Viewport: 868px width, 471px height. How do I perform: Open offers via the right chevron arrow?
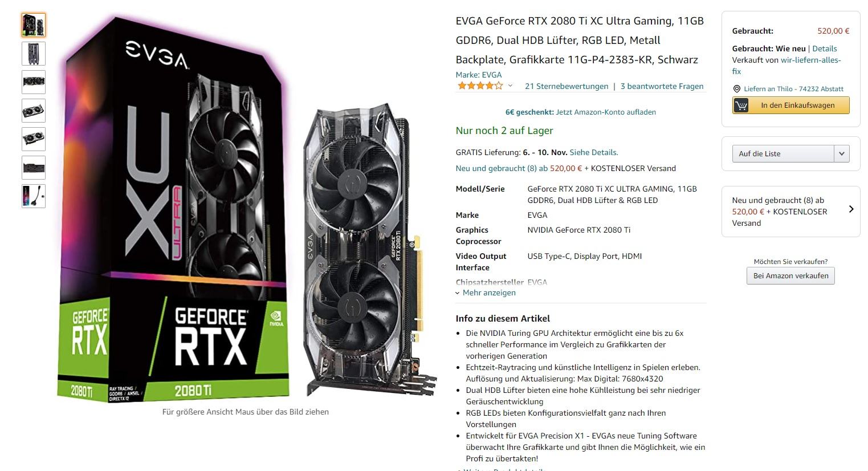coord(851,209)
